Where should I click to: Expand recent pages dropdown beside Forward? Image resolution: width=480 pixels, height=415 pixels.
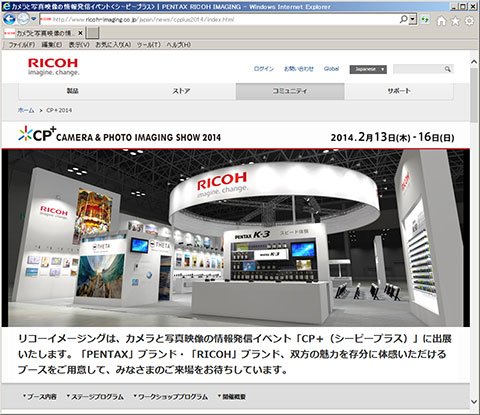coord(34,19)
